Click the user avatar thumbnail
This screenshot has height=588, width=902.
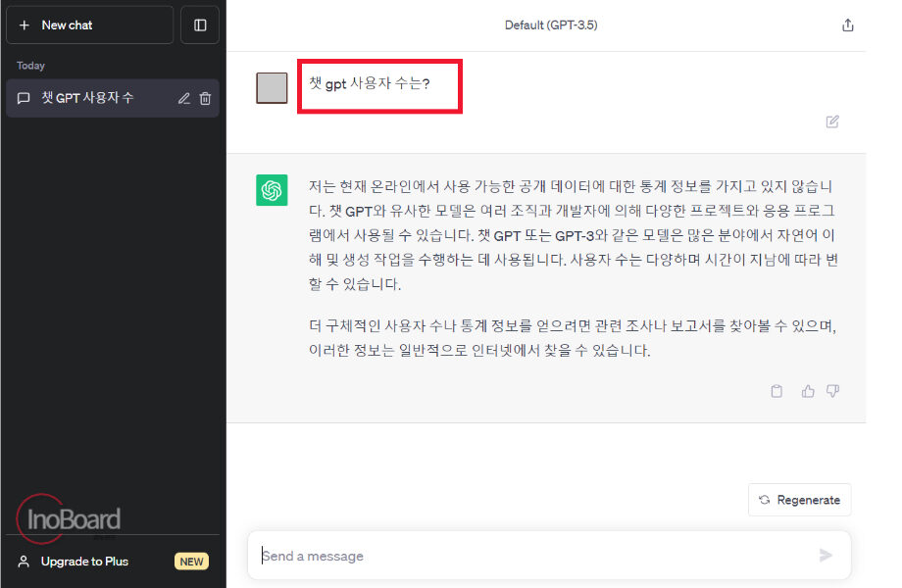coord(272,88)
